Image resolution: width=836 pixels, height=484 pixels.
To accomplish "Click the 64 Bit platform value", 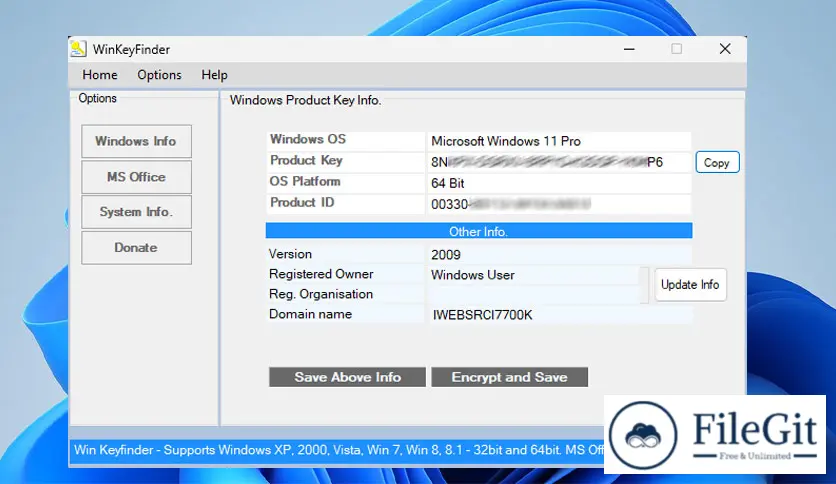I will point(447,183).
